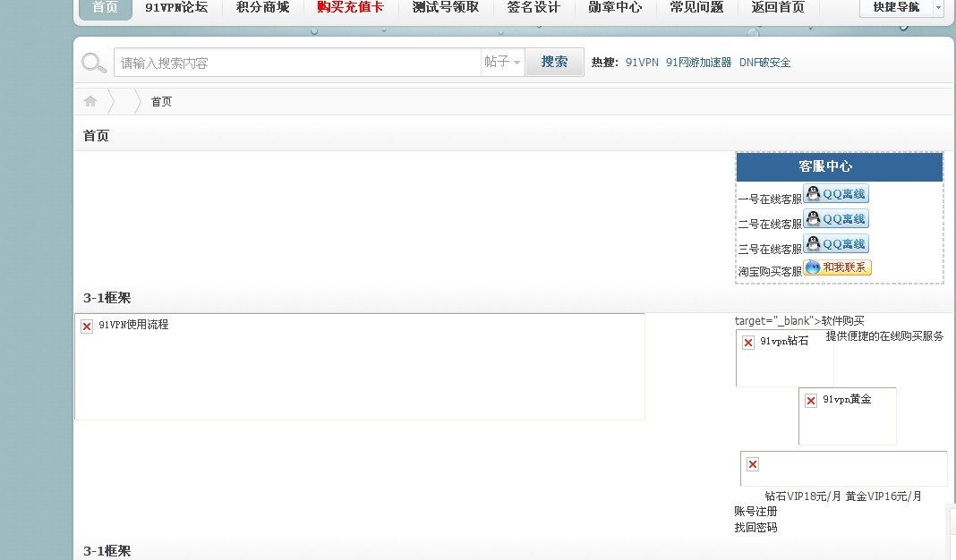Open the 积分商城 navigation tab
This screenshot has width=956, height=560.
[x=263, y=7]
